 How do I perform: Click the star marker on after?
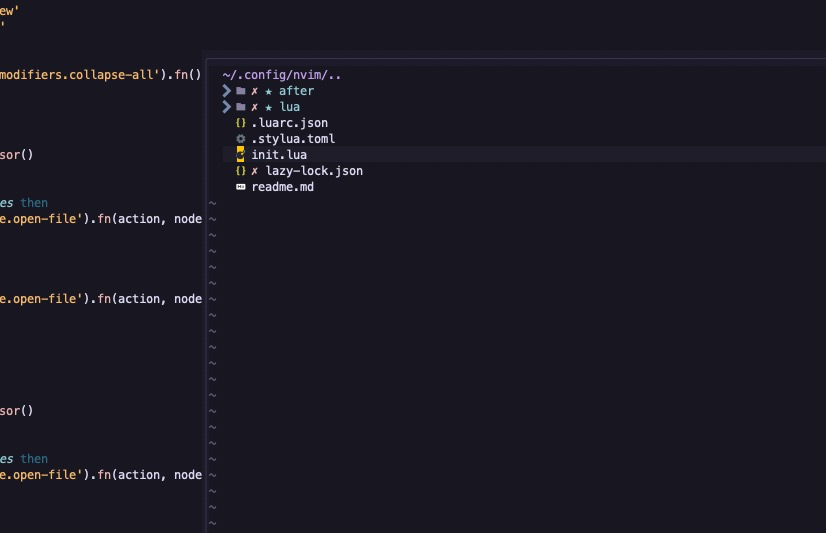point(269,92)
